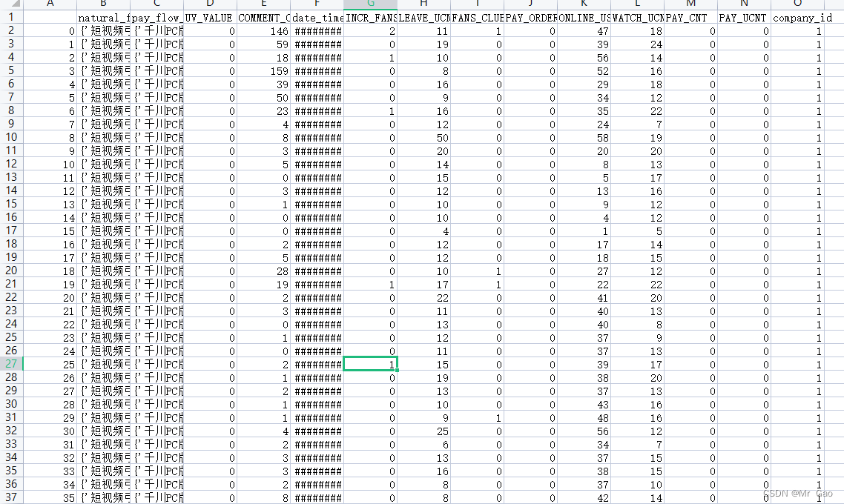This screenshot has width=844, height=504.
Task: Click the WATCH_UCN header cell
Action: [x=637, y=18]
